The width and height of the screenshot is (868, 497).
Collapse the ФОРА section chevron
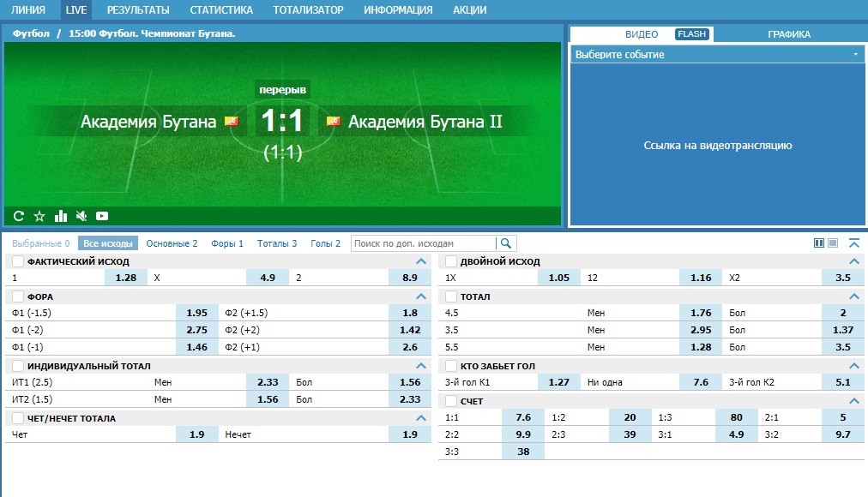coord(421,296)
